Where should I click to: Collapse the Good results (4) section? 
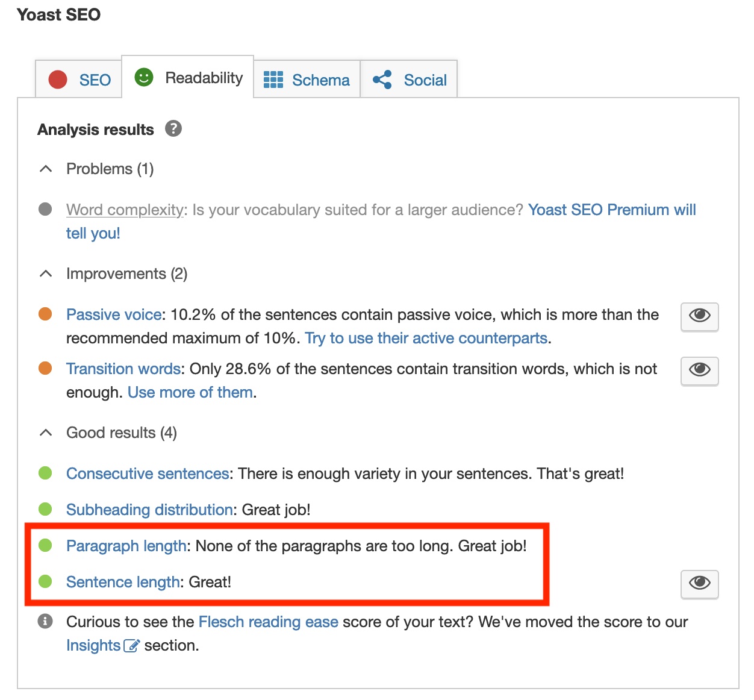(x=46, y=433)
